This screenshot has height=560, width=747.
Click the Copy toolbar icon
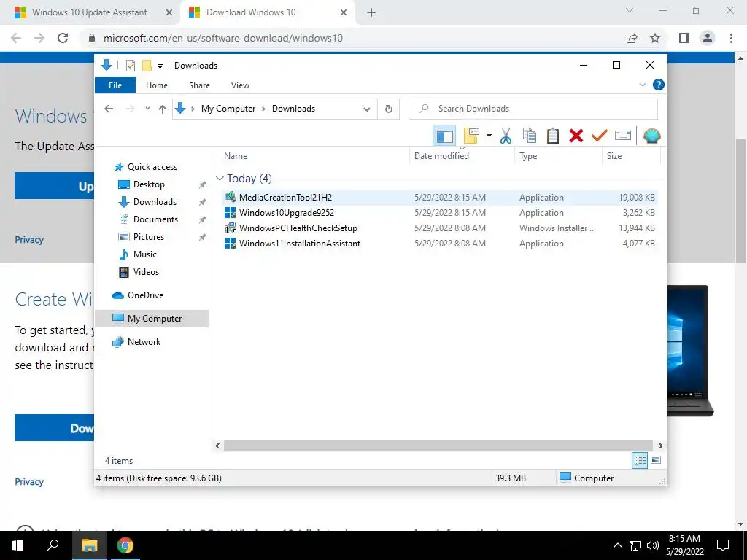pyautogui.click(x=530, y=136)
